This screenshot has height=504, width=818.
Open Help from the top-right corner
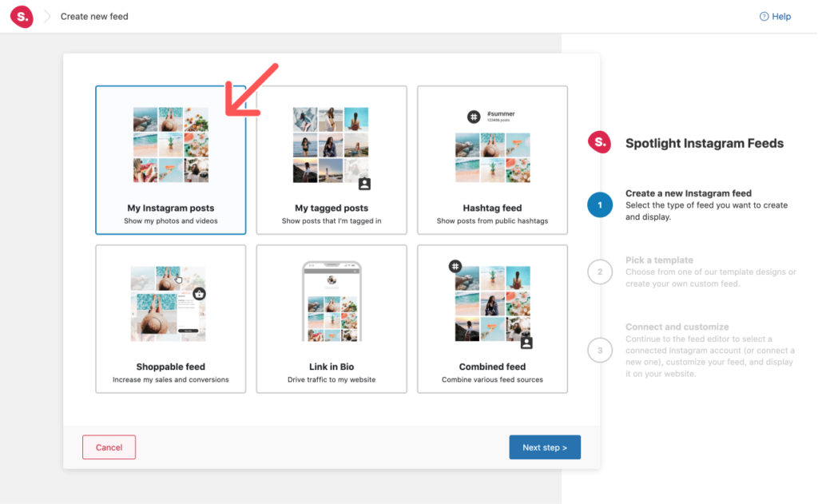click(x=775, y=16)
